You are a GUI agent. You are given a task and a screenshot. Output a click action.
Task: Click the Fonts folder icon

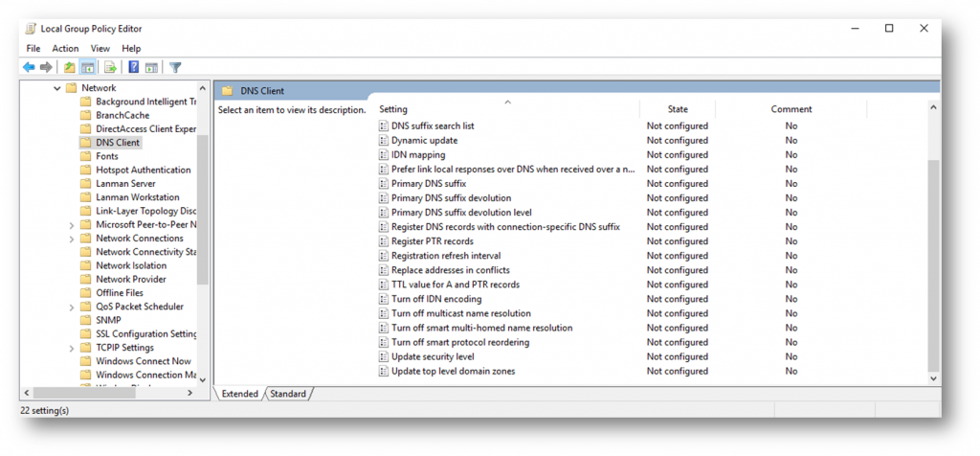[x=86, y=156]
